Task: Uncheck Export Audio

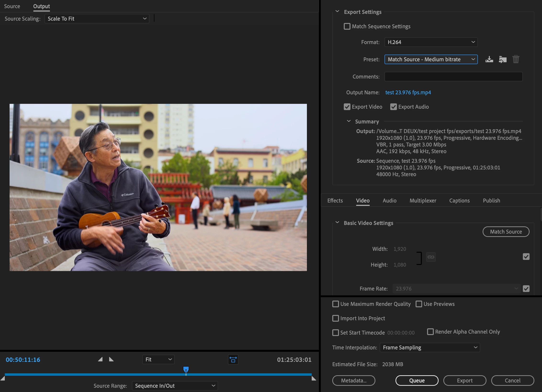Action: [x=393, y=107]
